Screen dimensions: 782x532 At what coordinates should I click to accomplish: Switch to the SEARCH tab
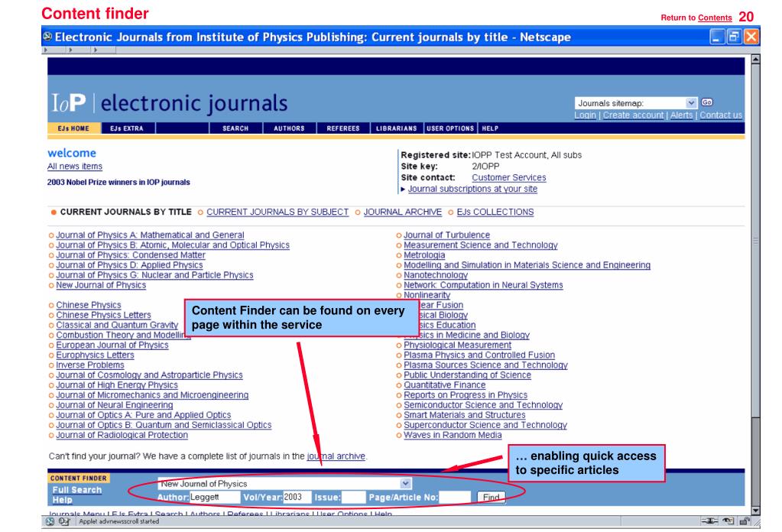point(235,128)
